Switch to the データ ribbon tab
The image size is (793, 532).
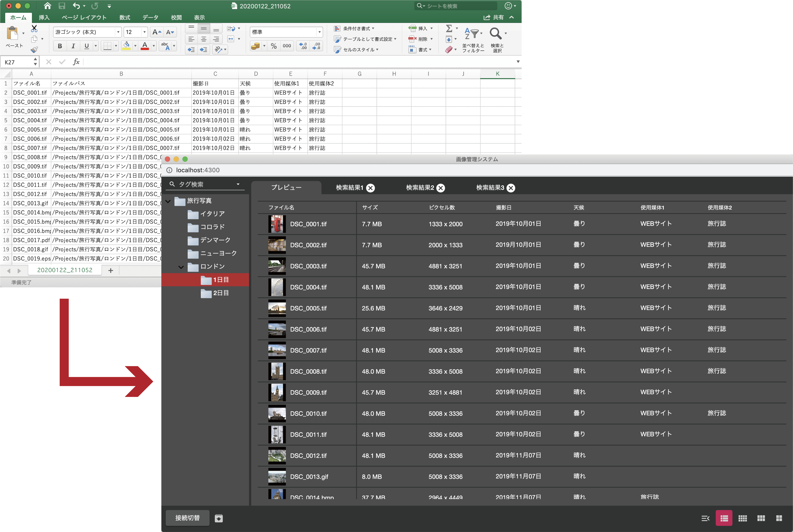click(150, 17)
